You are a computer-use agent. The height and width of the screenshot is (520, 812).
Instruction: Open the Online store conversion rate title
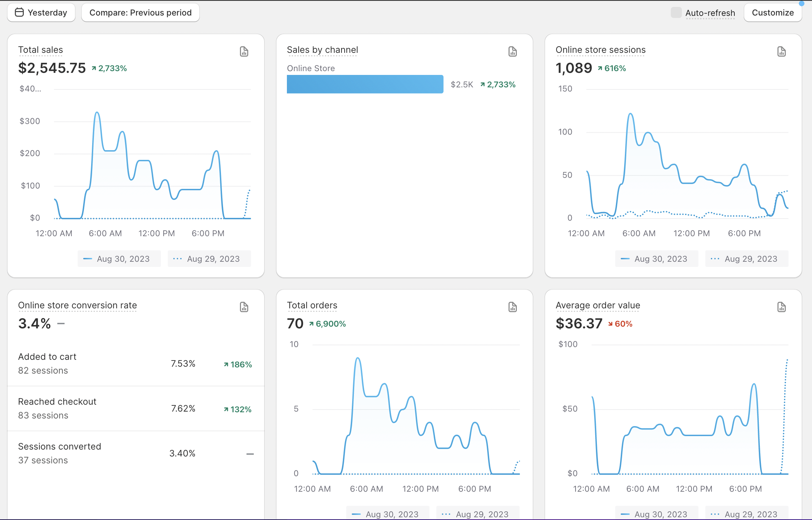(x=77, y=306)
